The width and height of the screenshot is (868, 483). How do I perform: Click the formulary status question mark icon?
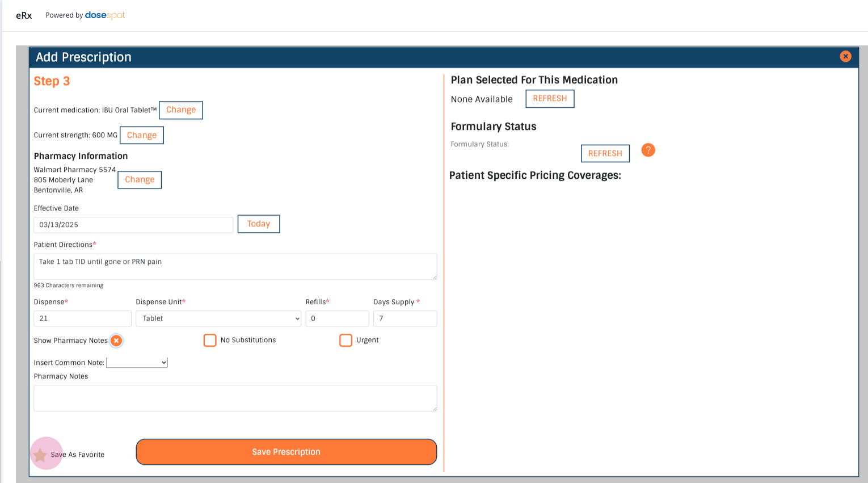point(648,150)
